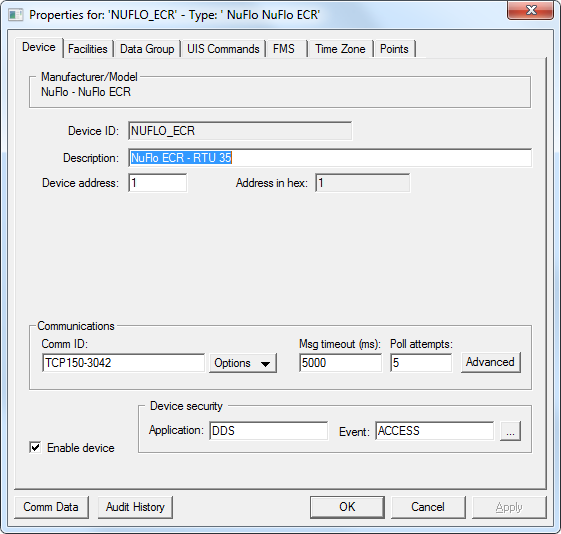Open Comm Data
Image resolution: width=561 pixels, height=534 pixels.
point(51,507)
